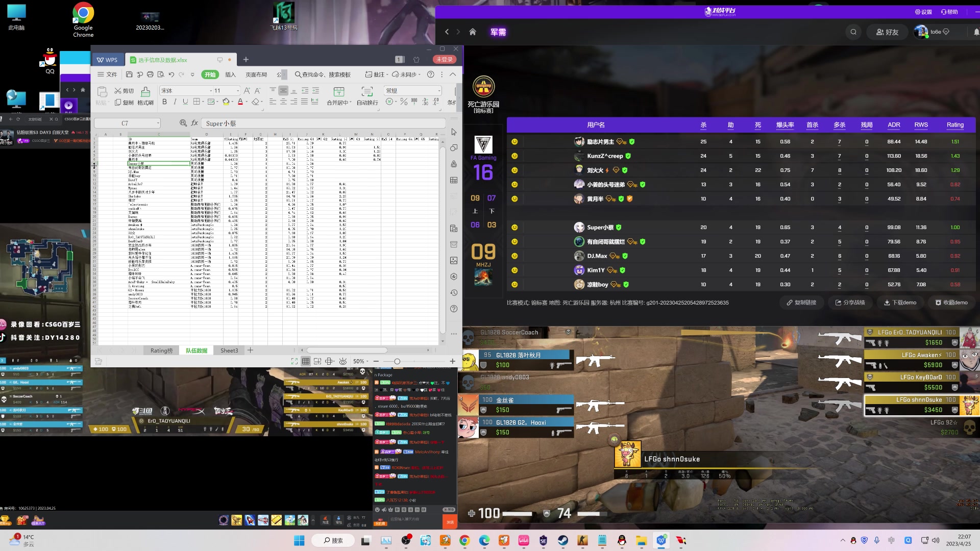
Task: Click the print icon in WPS toolbar
Action: (150, 74)
